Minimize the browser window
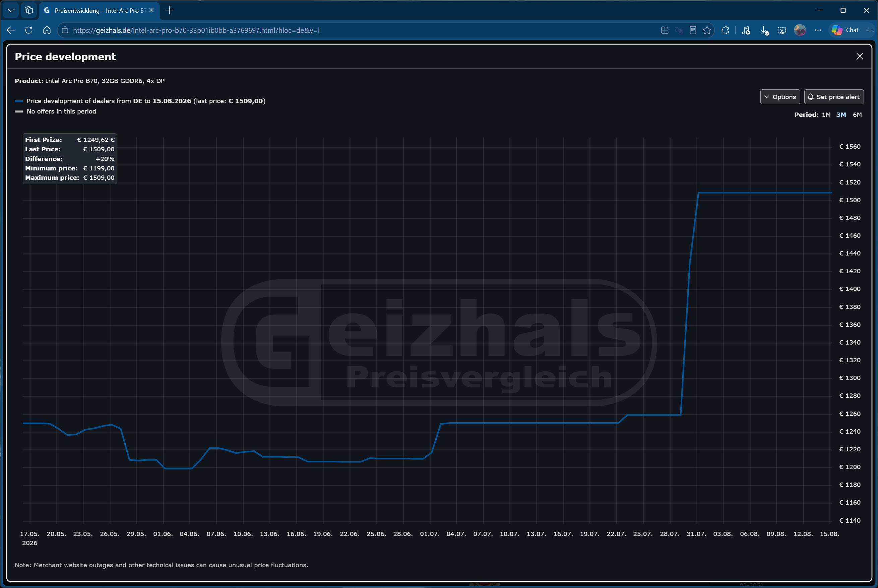This screenshot has width=878, height=588. (x=819, y=10)
